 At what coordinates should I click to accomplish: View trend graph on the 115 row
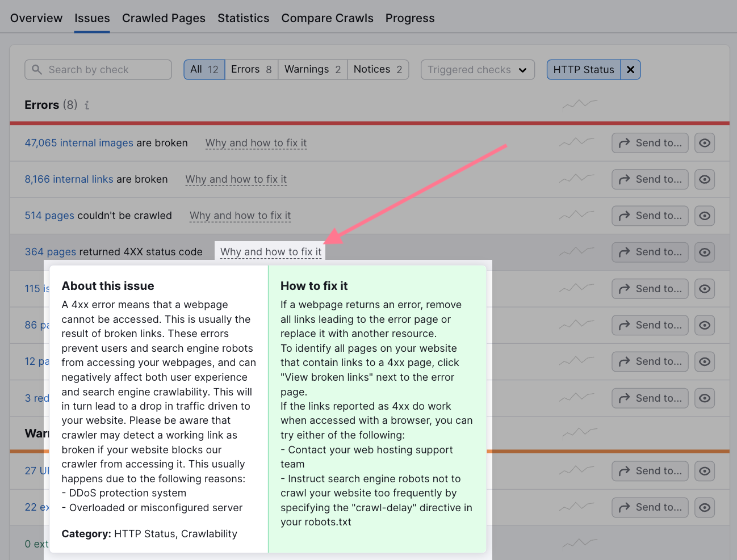(577, 288)
